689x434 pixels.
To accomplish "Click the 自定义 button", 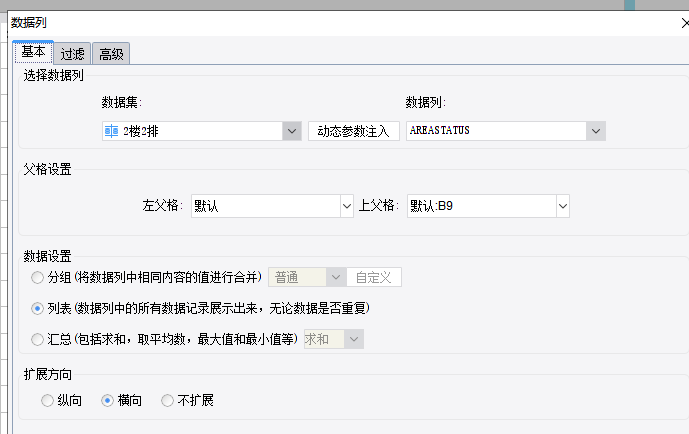I will [x=374, y=277].
